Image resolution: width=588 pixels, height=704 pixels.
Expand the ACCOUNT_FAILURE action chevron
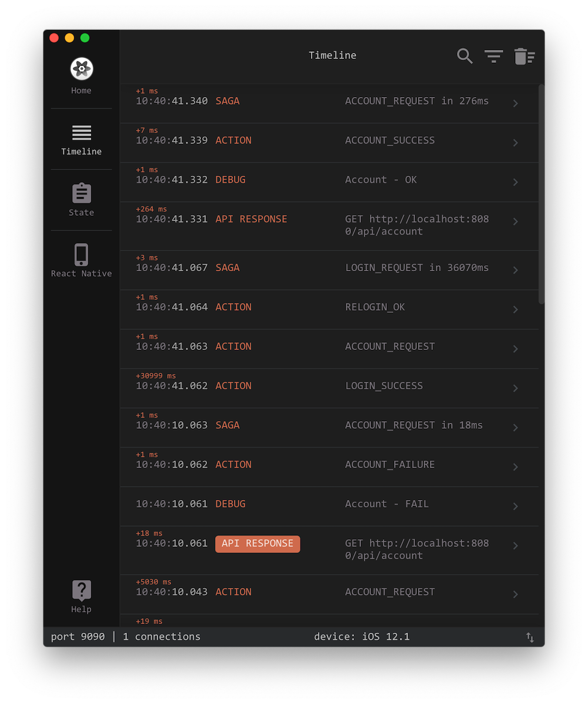[x=515, y=467]
